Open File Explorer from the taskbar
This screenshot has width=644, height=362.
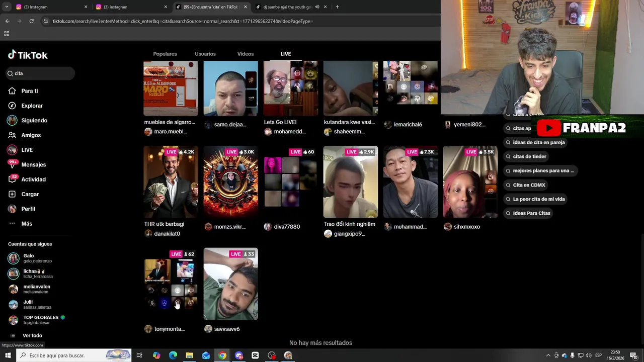(189, 355)
